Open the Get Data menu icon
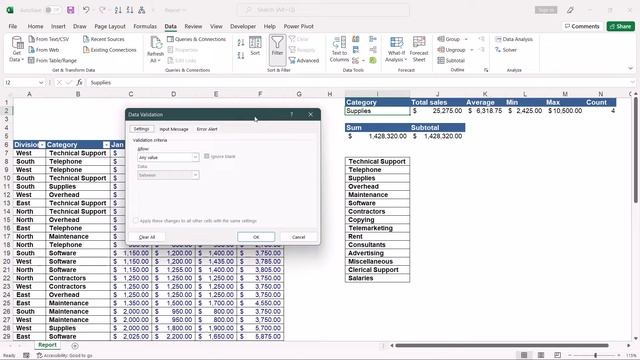This screenshot has height=360, width=640. 17,49
